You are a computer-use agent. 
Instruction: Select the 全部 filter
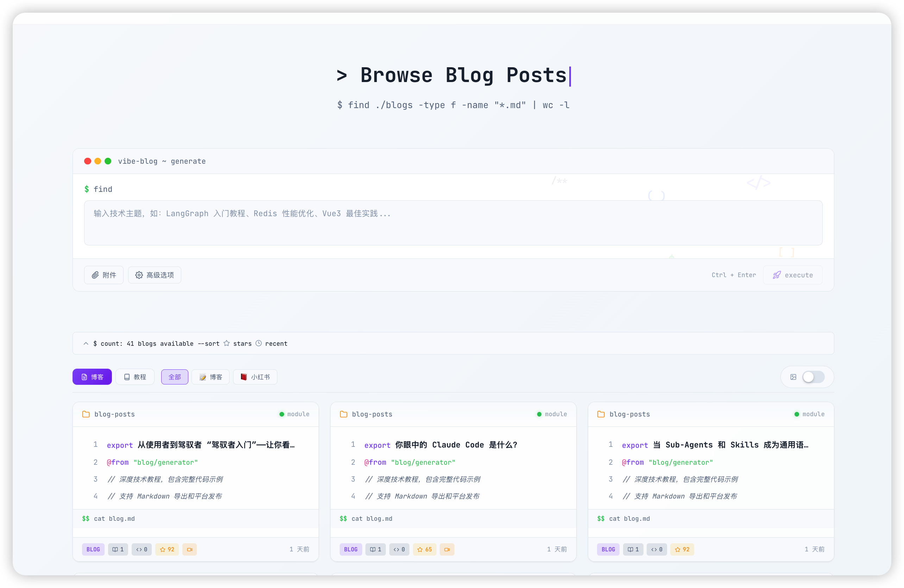point(175,377)
